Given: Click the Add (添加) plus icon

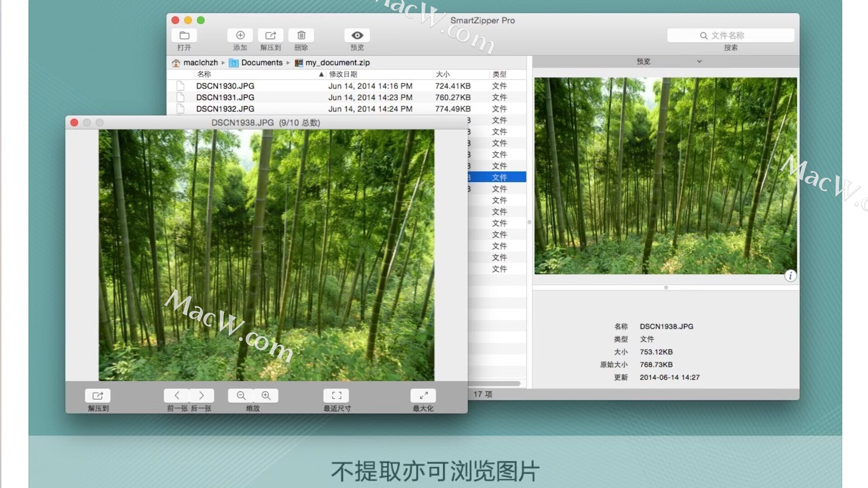Looking at the screenshot, I should pos(240,36).
